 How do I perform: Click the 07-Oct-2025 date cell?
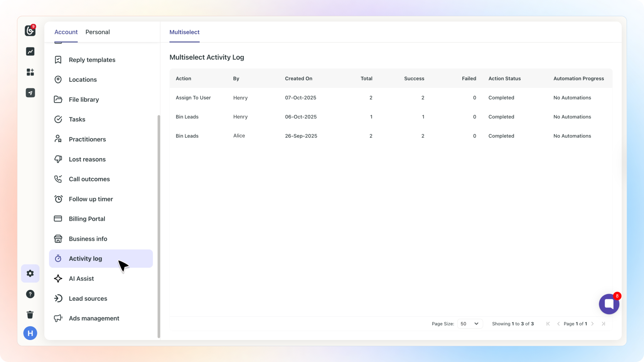tap(301, 98)
